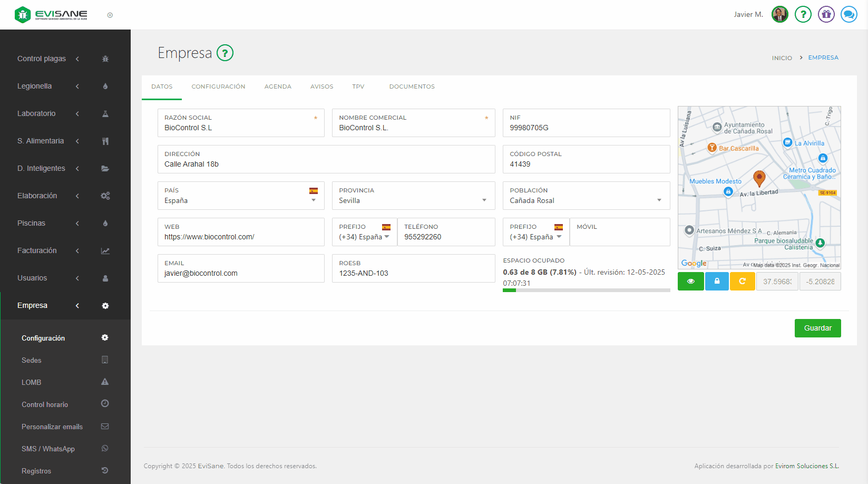
Task: Click the help icon next to Empresa title
Action: (x=225, y=53)
